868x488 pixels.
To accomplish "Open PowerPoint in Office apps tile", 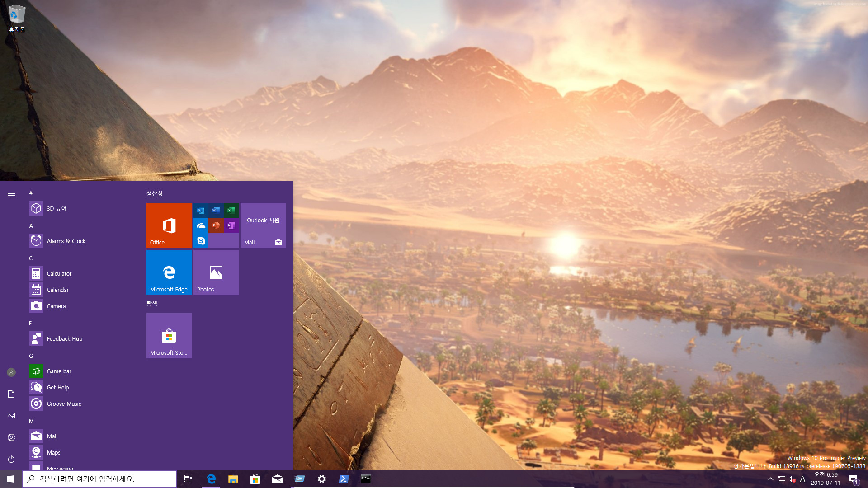I will (x=216, y=225).
